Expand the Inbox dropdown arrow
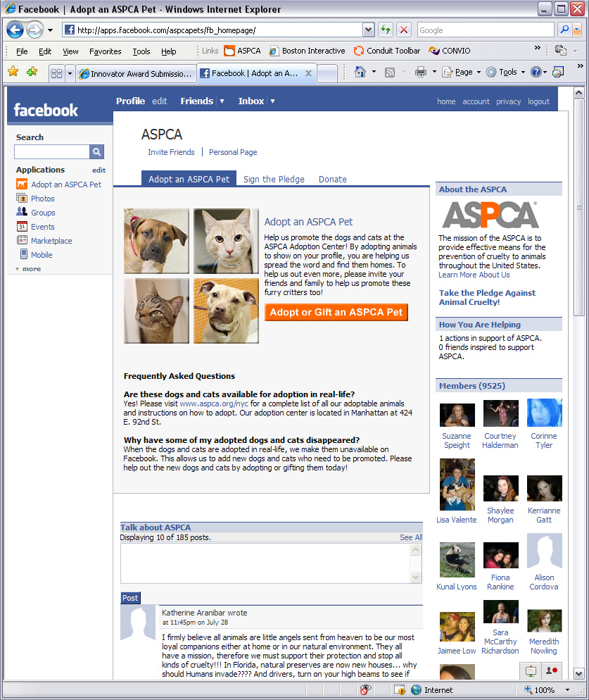 (x=272, y=101)
